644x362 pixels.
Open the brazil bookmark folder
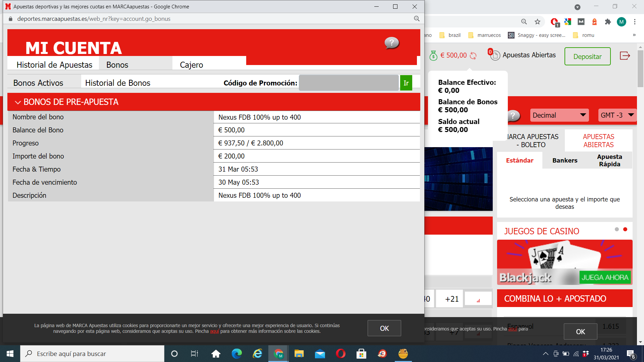click(x=450, y=35)
